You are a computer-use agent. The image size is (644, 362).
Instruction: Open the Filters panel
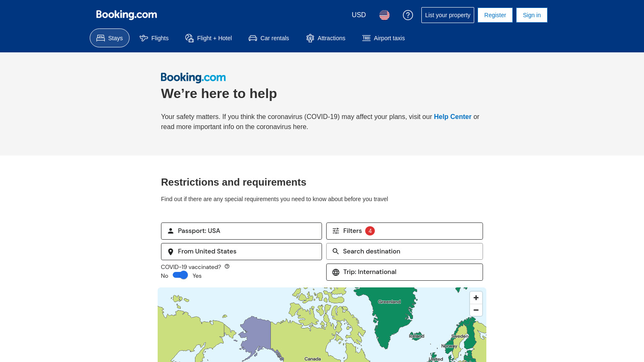[405, 231]
